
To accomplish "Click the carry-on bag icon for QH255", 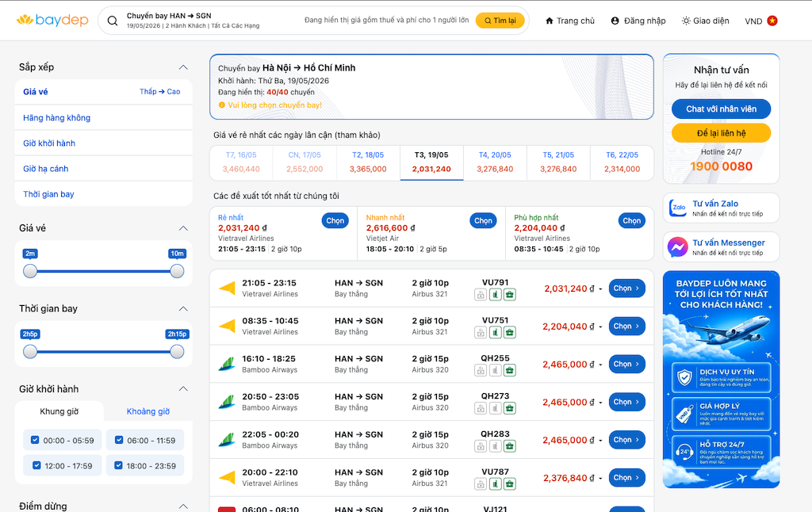I will [510, 370].
